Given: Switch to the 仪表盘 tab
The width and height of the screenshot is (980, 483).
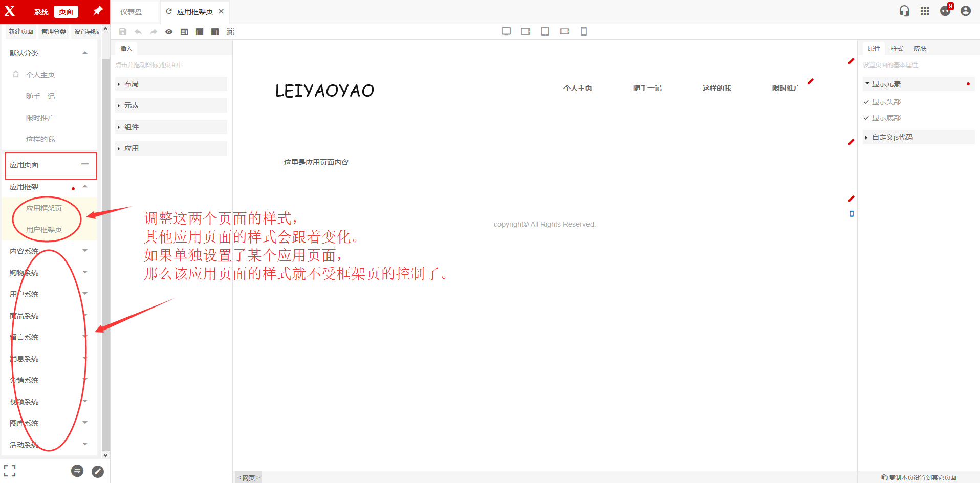Looking at the screenshot, I should click(131, 12).
